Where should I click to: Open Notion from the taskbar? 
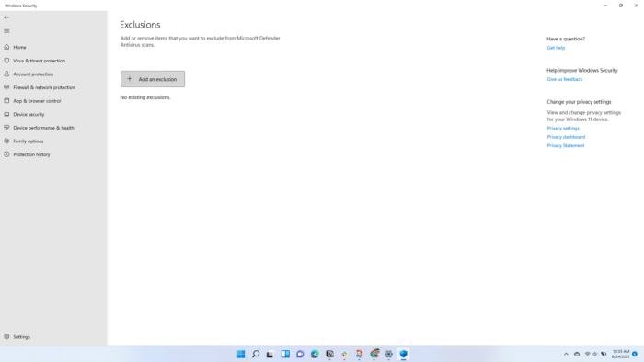[329, 355]
